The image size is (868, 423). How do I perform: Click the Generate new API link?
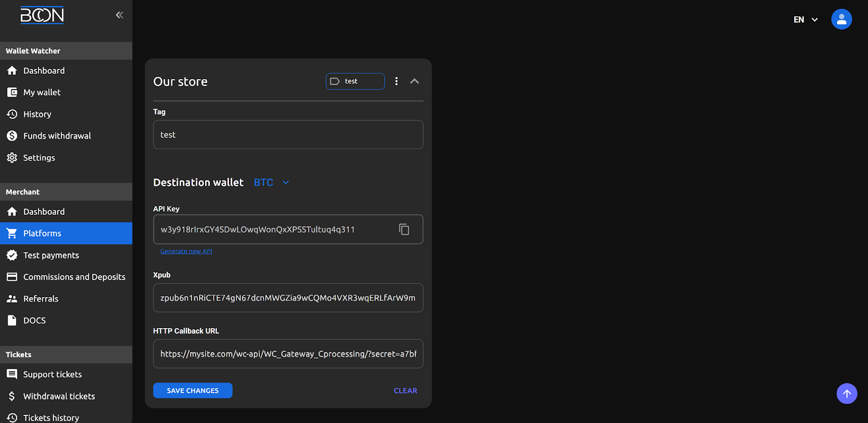186,251
